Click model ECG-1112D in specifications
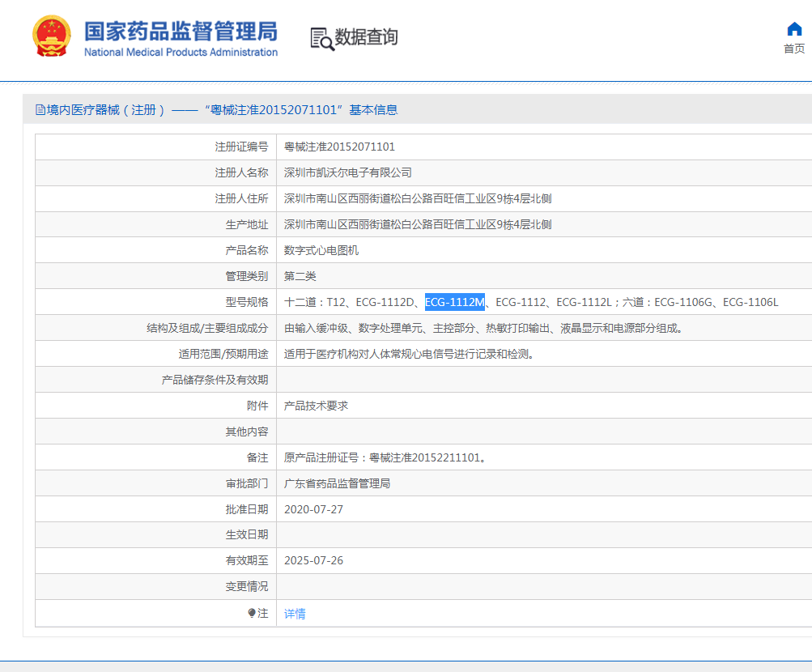Screen dimensions: 812x672 point(385,302)
